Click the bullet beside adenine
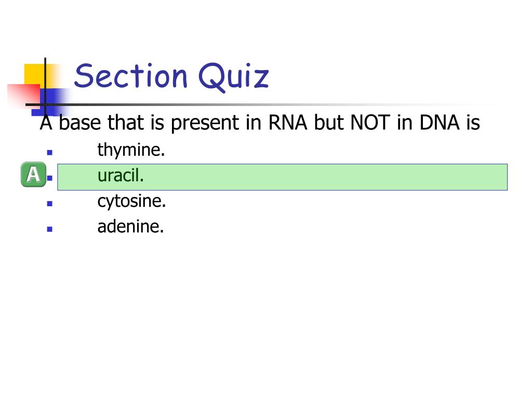Viewport: 532px width, 399px height. pos(50,229)
